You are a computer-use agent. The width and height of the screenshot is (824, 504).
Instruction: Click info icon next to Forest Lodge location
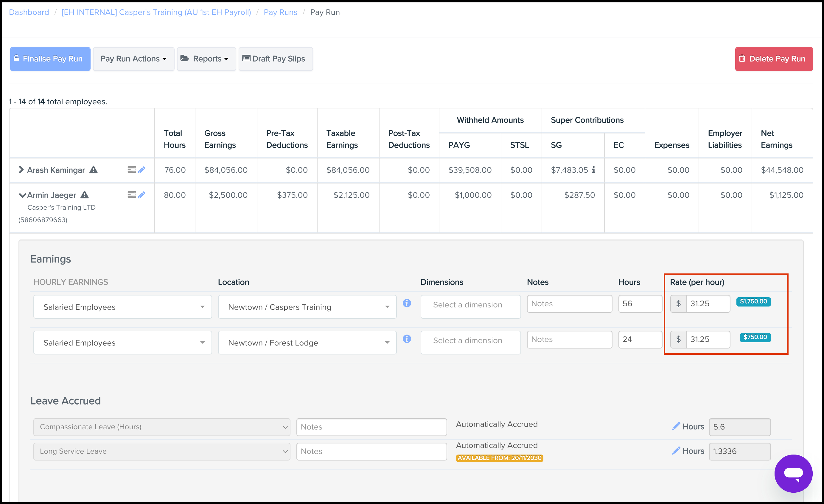pyautogui.click(x=407, y=339)
